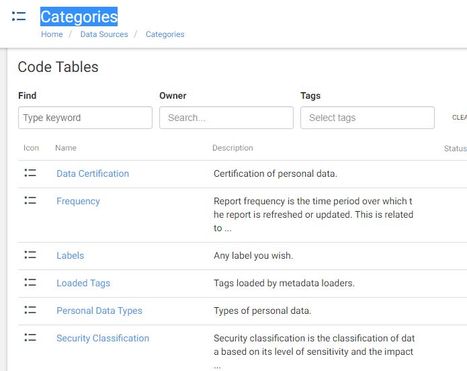The image size is (467, 371).
Task: Click 'Any label you wish.' description
Action: tap(253, 256)
